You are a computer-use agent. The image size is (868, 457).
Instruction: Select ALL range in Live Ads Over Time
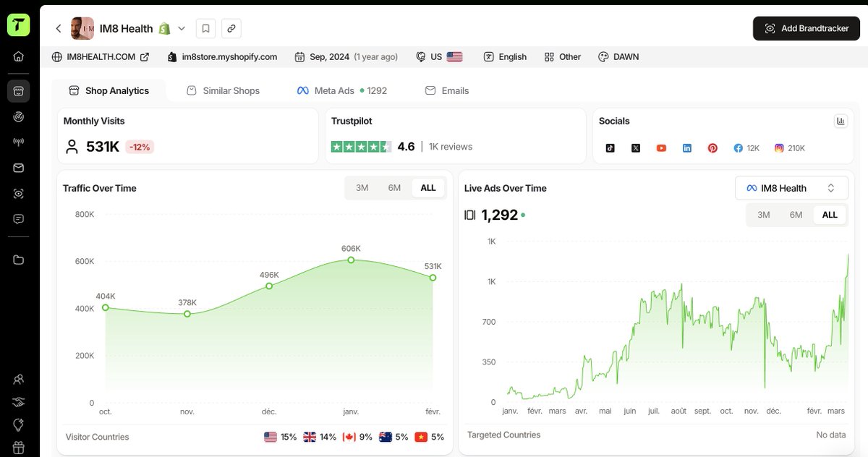pos(830,215)
